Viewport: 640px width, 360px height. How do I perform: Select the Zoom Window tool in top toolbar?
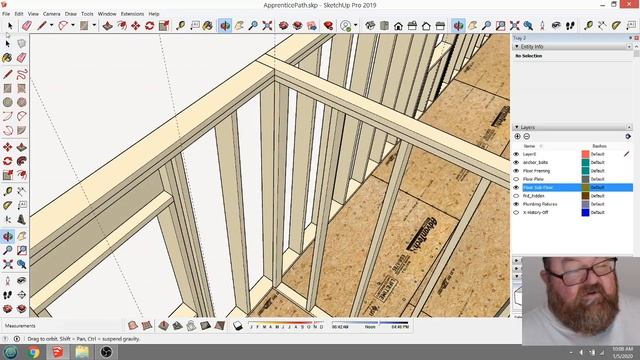coord(500,26)
